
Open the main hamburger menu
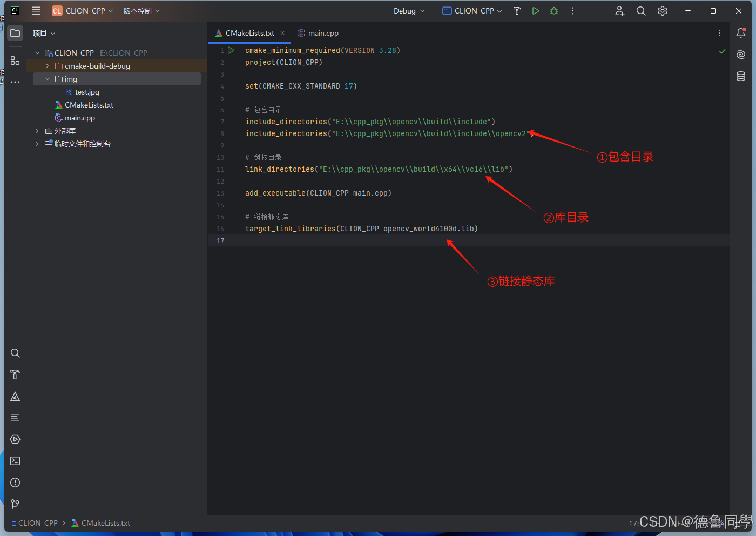(x=36, y=11)
